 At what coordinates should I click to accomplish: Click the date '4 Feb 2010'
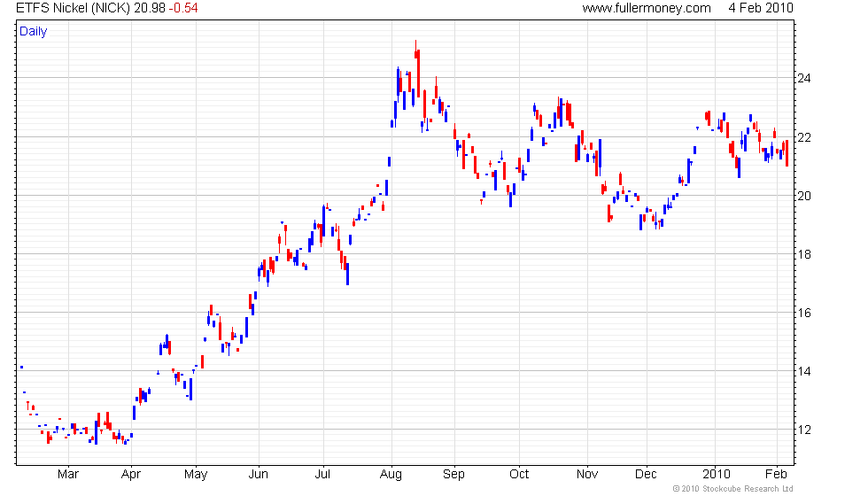(761, 8)
